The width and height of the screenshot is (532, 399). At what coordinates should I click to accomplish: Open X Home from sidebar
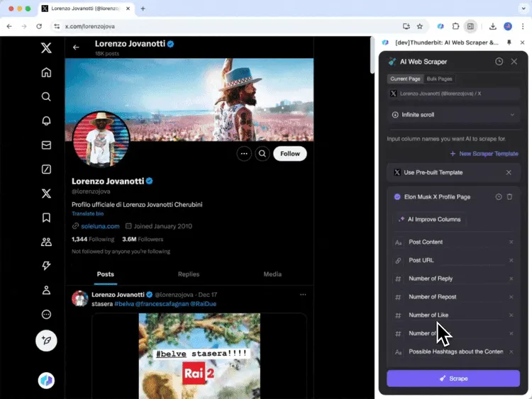click(x=46, y=72)
